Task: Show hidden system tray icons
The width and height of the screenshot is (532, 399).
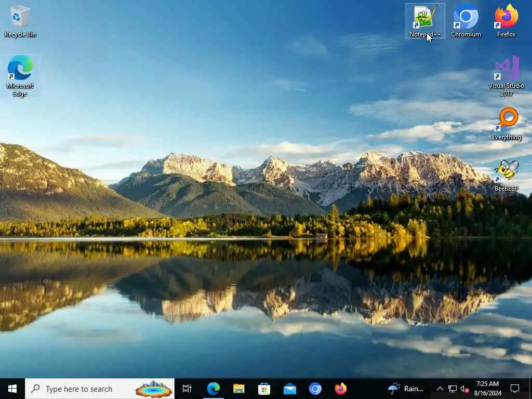Action: (x=440, y=389)
